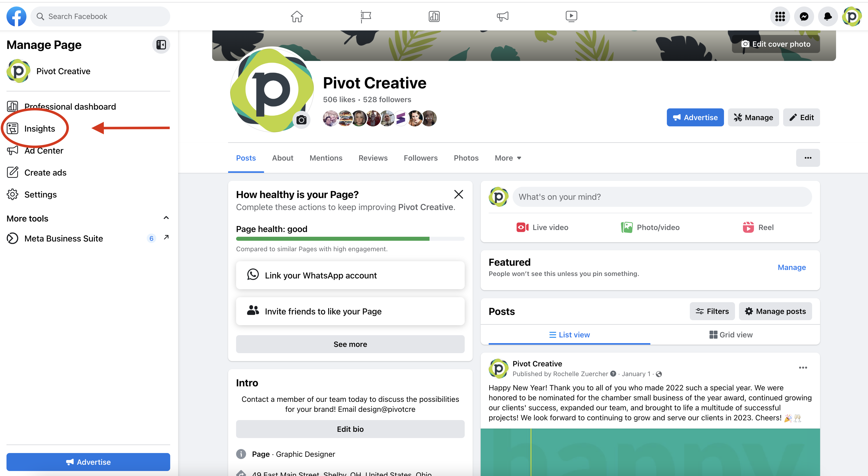The height and width of the screenshot is (476, 868).
Task: Open the notifications bell
Action: coord(828,16)
